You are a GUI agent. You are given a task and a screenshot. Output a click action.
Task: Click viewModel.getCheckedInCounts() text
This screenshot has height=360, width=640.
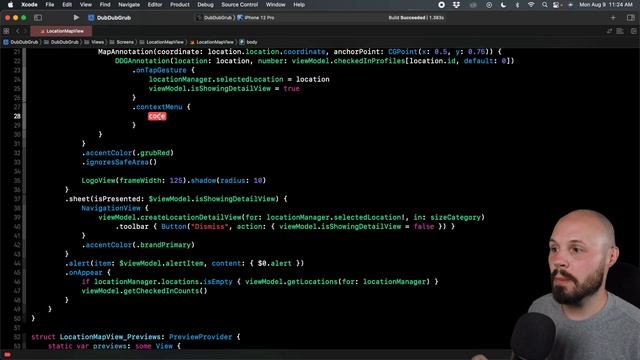click(x=144, y=291)
